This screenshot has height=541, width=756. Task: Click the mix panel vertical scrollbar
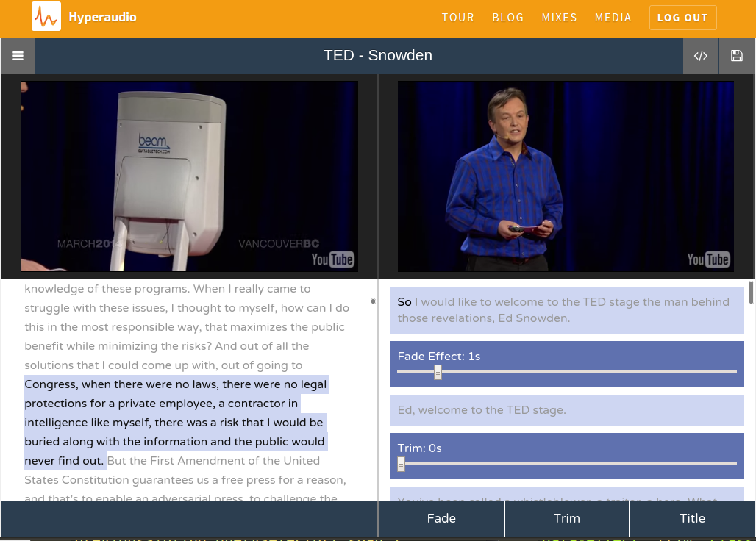(751, 293)
